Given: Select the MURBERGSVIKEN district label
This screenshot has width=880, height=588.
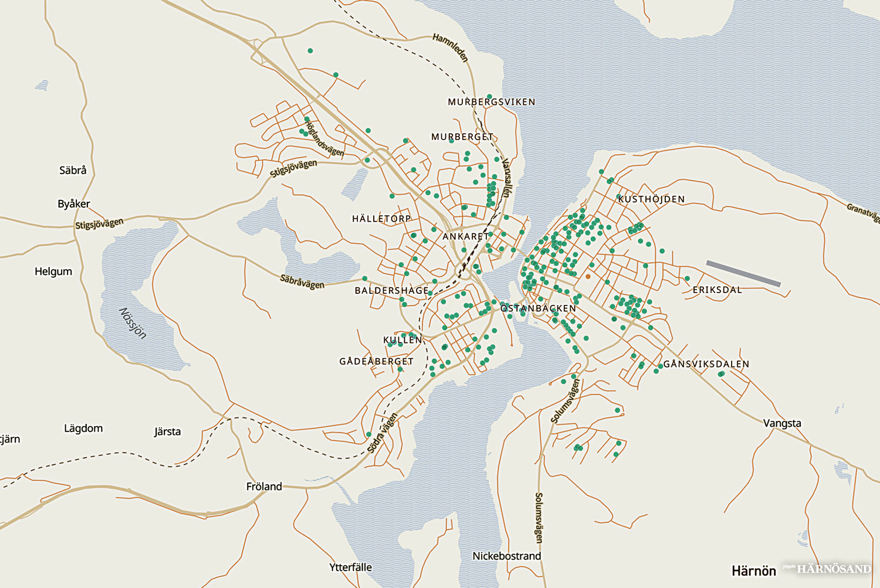Looking at the screenshot, I should (491, 102).
